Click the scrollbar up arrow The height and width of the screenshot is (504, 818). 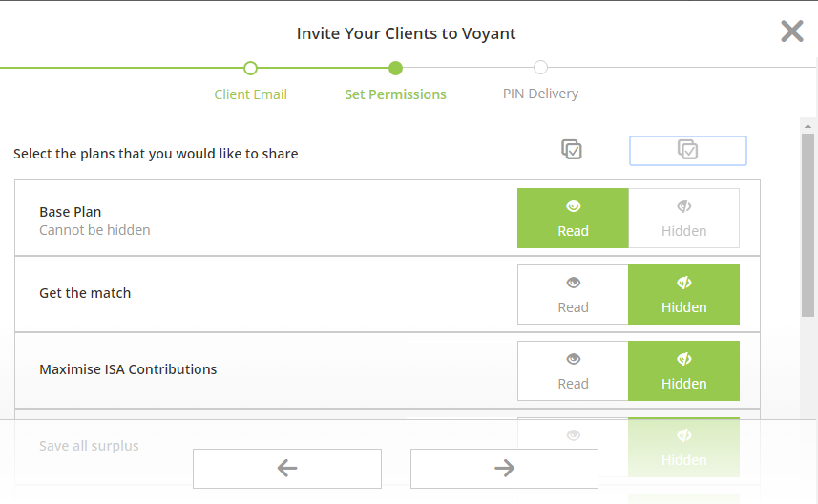[808, 126]
